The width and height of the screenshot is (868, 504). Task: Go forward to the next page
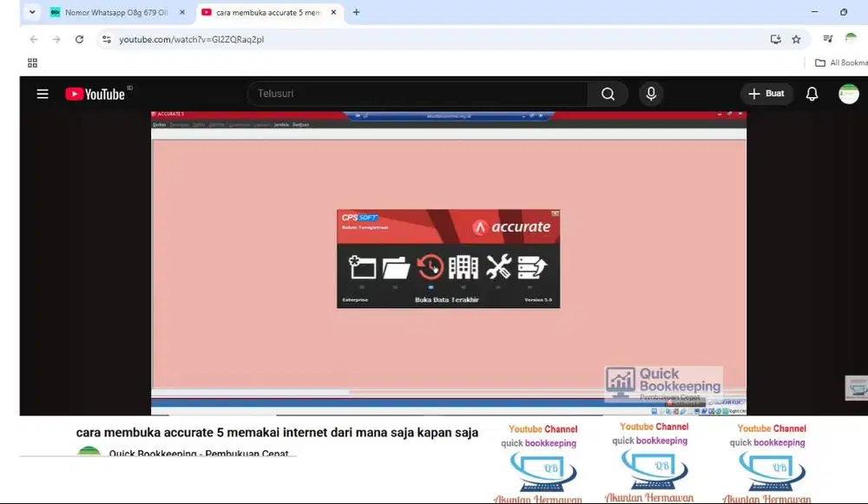56,39
